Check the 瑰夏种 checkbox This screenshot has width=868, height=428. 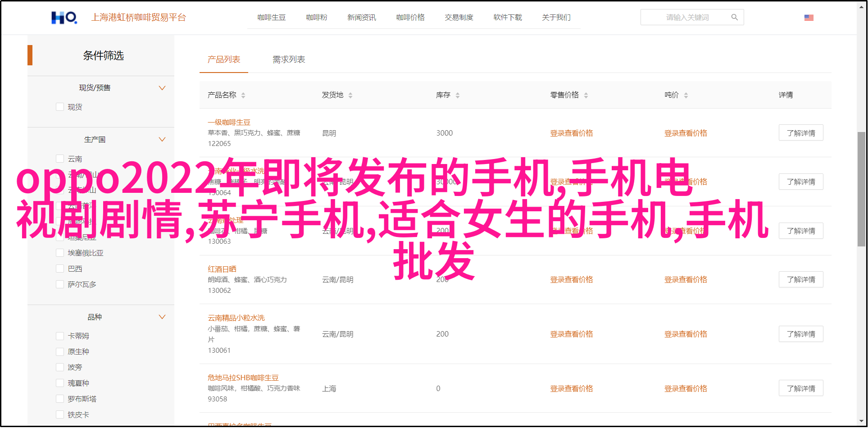tap(60, 383)
